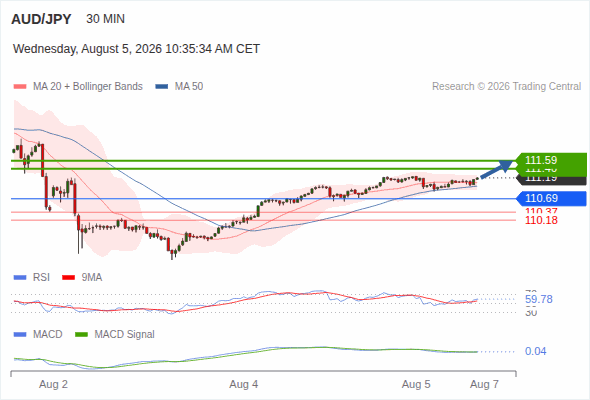Click the MA 50 legend color swatch
This screenshot has height=400, width=590.
point(162,87)
